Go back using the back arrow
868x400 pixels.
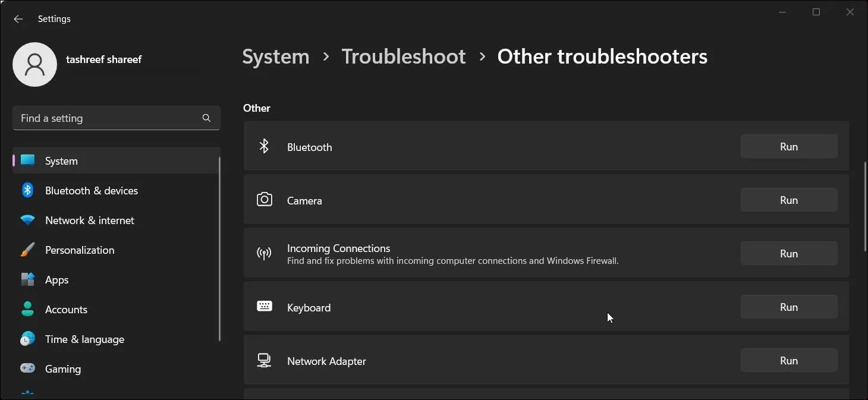pos(18,18)
